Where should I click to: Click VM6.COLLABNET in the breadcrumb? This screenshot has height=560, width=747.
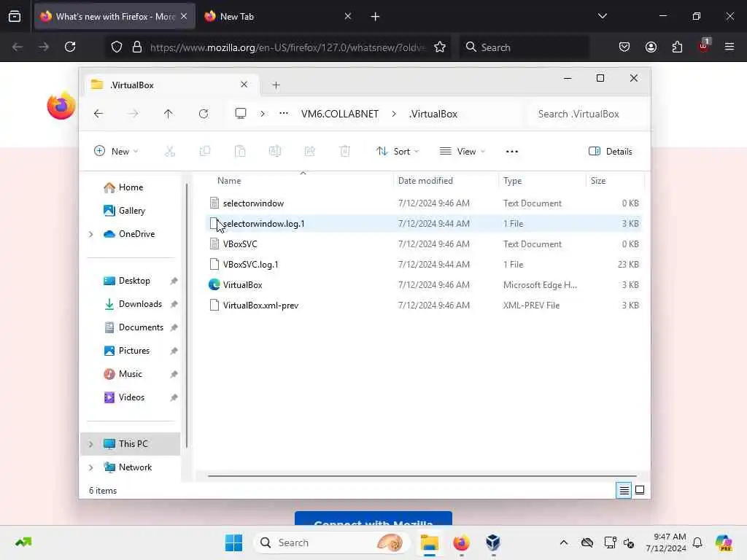pos(340,114)
